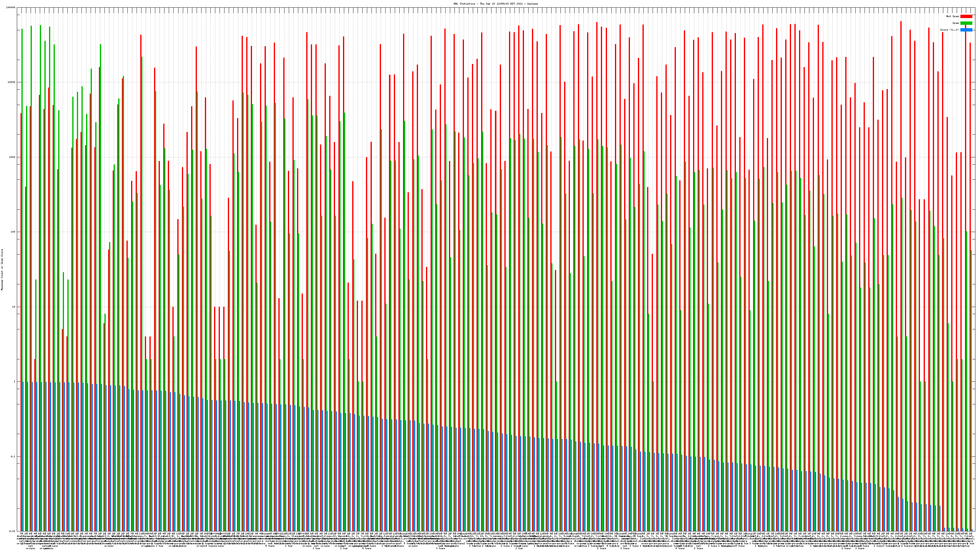Click the 100 y-axis tick label

coord(13,232)
